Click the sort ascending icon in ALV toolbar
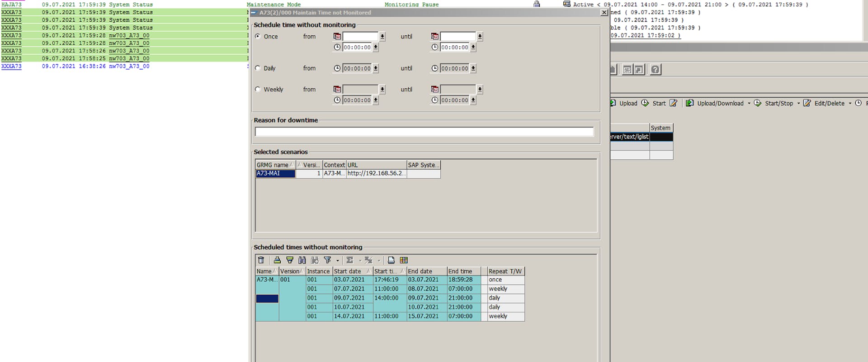The height and width of the screenshot is (362, 868). tap(277, 260)
